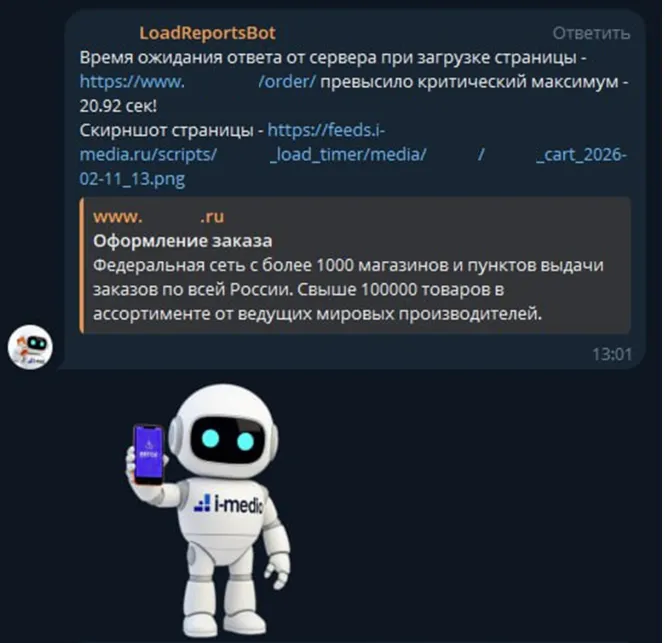
Task: Click the 13:01 message timestamp
Action: tap(612, 354)
